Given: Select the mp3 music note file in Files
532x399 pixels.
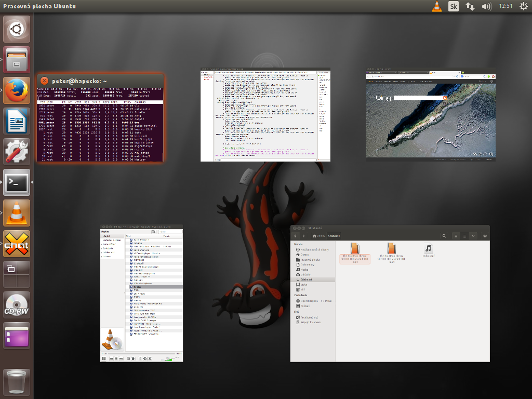Looking at the screenshot, I should (x=429, y=250).
